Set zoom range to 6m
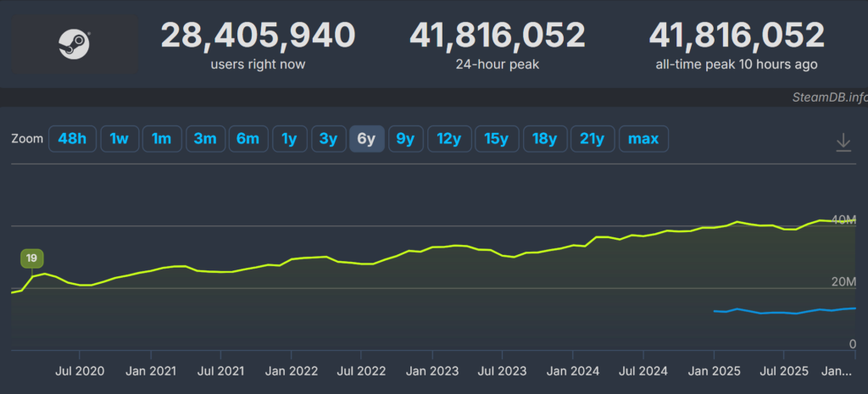Viewport: 868px width, 394px height. (x=248, y=139)
